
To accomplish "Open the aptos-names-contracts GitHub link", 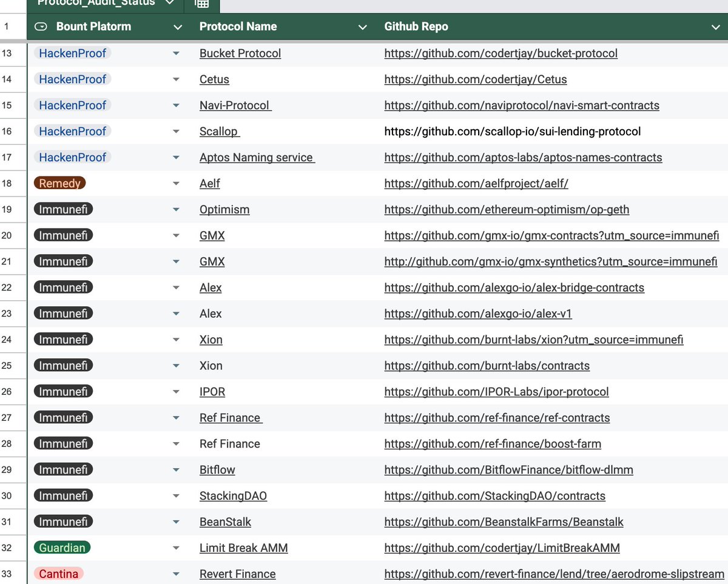I will pyautogui.click(x=524, y=158).
